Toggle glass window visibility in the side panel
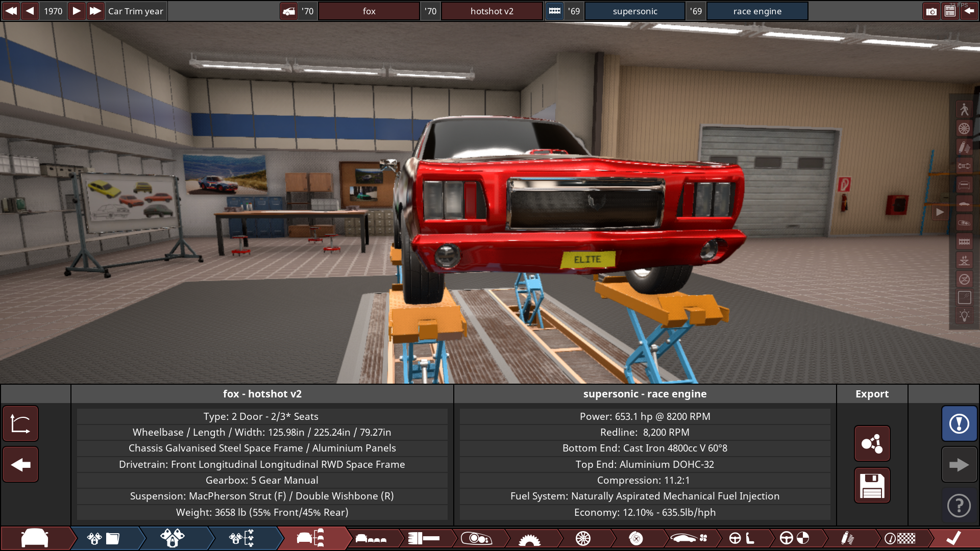 tap(964, 298)
